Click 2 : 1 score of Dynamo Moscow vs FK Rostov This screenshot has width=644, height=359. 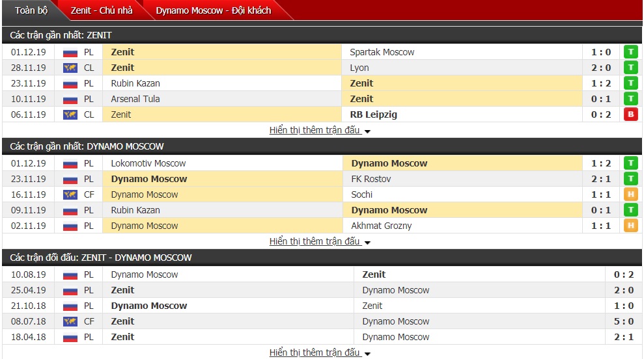coord(601,179)
